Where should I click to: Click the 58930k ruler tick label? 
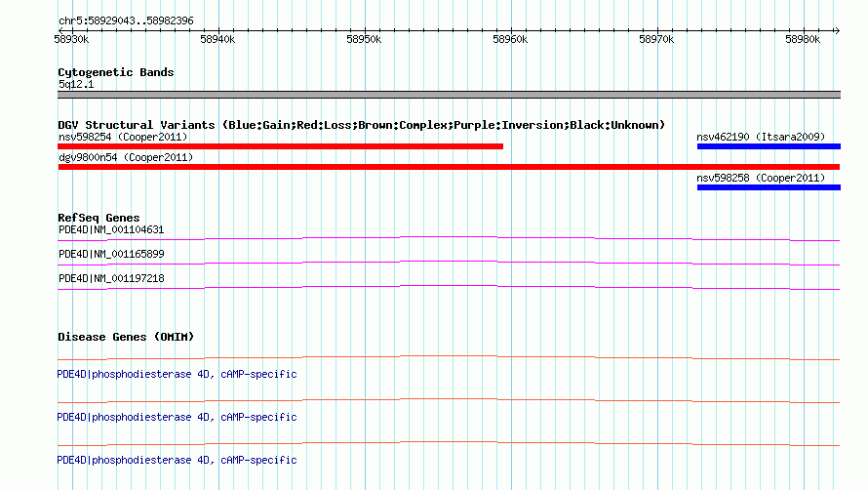pyautogui.click(x=71, y=39)
